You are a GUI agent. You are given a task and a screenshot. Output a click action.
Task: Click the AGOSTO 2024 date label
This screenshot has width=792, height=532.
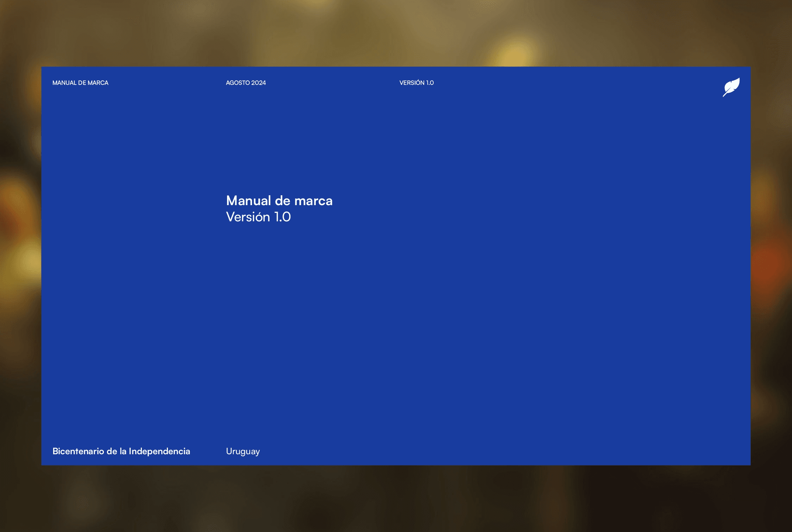(246, 83)
